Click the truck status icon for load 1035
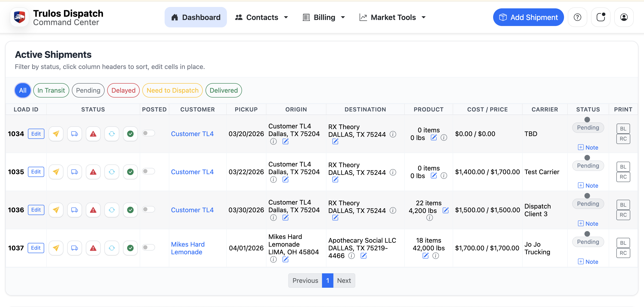Viewport: 644px width, 307px height. pyautogui.click(x=74, y=172)
